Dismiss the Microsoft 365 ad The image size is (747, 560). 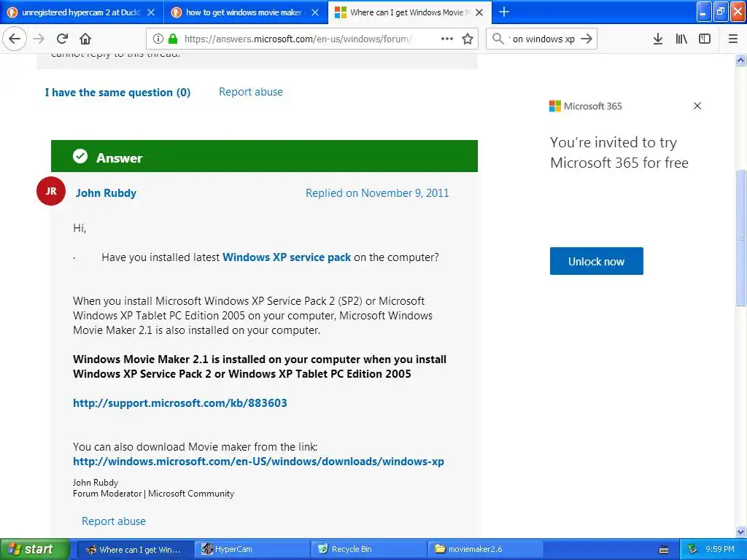point(697,106)
